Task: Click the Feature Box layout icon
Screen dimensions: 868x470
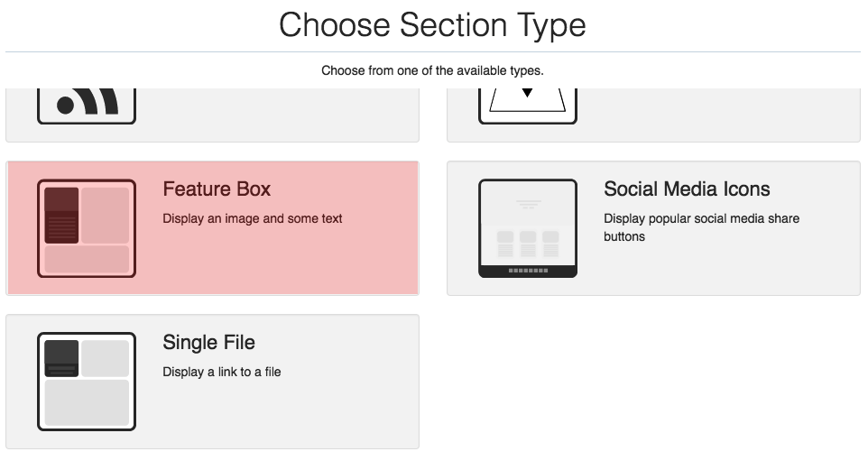Action: [87, 228]
